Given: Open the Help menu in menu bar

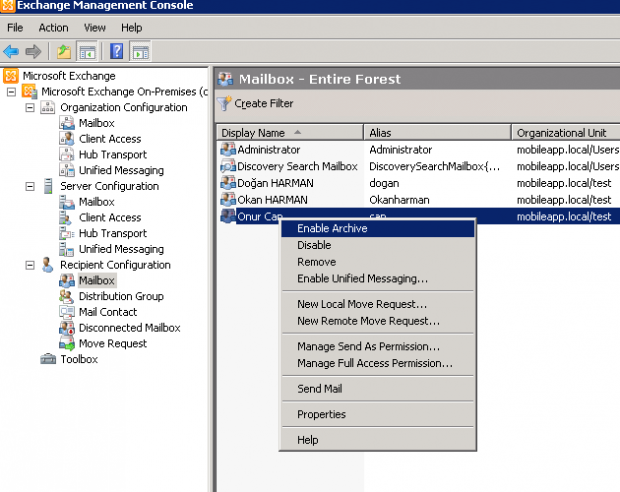Looking at the screenshot, I should click(131, 28).
